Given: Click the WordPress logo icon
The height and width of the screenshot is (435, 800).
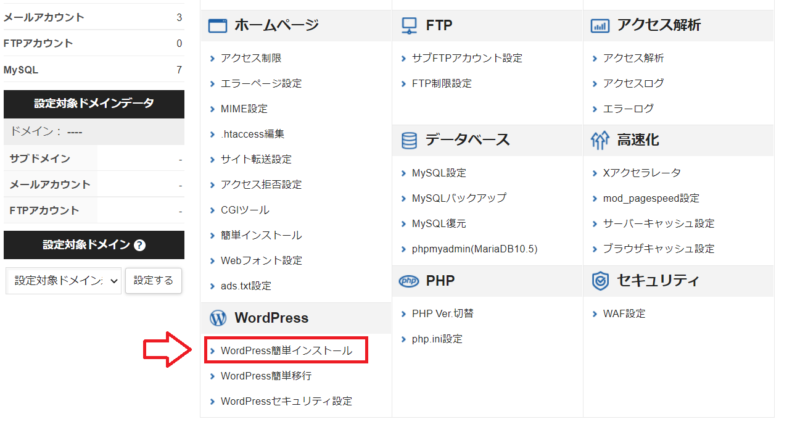Looking at the screenshot, I should tap(218, 318).
